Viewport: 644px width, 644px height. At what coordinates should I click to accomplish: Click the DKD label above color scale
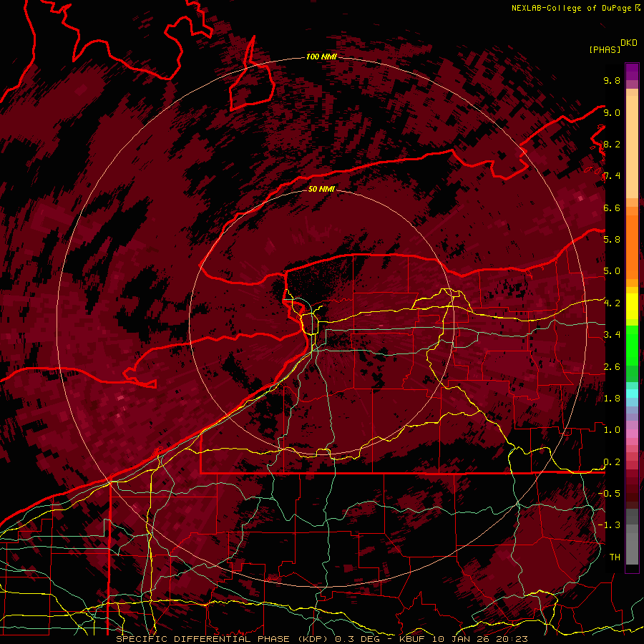[628, 43]
